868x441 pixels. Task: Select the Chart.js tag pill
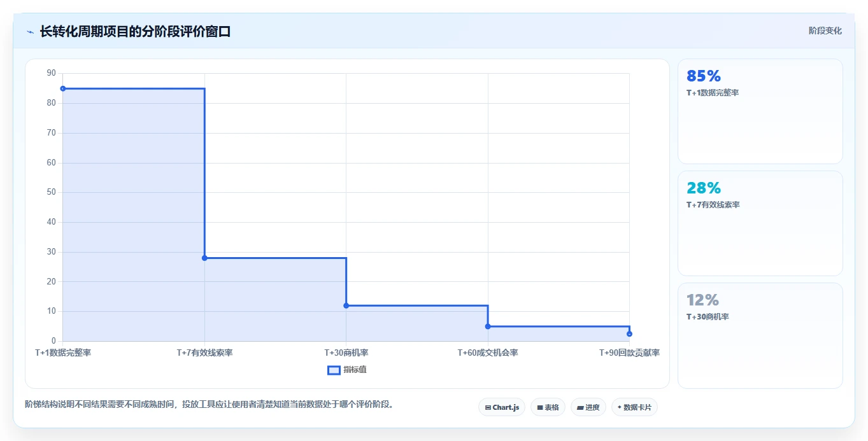(x=502, y=407)
